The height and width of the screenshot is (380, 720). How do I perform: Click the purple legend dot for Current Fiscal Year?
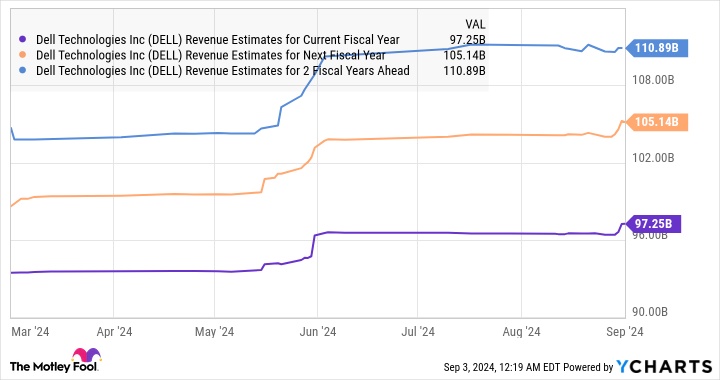click(22, 40)
